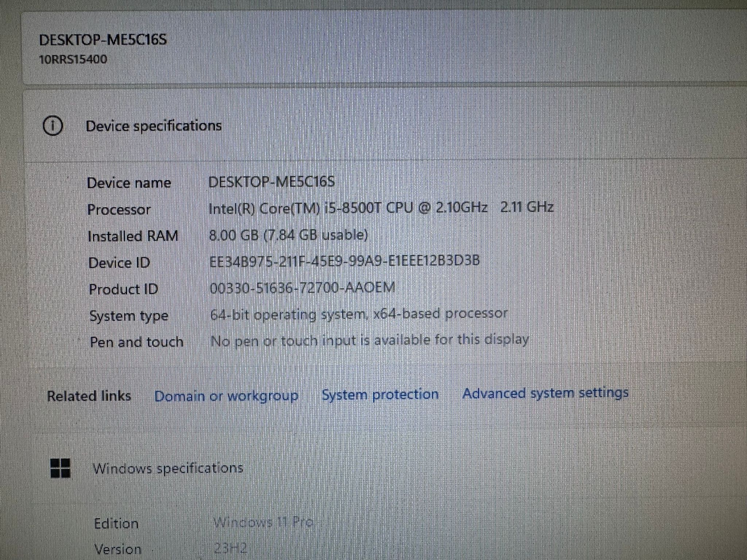747x560 pixels.
Task: Select the Device name value text
Action: [x=271, y=182]
